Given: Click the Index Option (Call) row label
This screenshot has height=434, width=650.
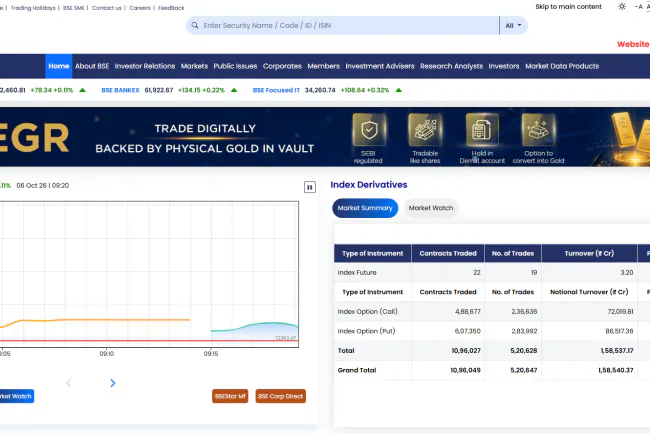Looking at the screenshot, I should [367, 311].
